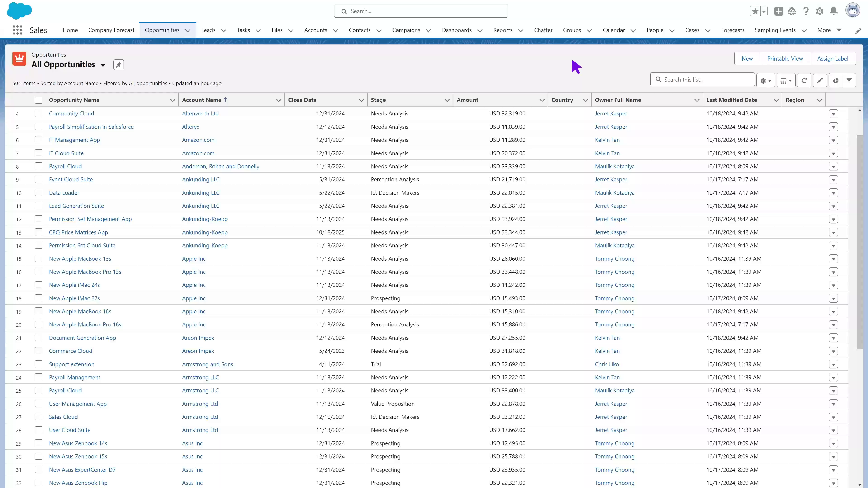Open the notifications bell
868x488 pixels.
pyautogui.click(x=834, y=11)
